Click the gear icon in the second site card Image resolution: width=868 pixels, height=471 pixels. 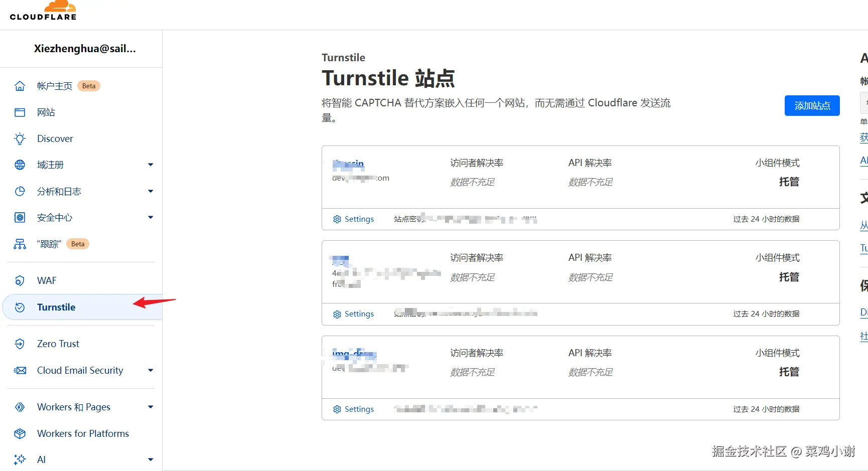coord(337,314)
